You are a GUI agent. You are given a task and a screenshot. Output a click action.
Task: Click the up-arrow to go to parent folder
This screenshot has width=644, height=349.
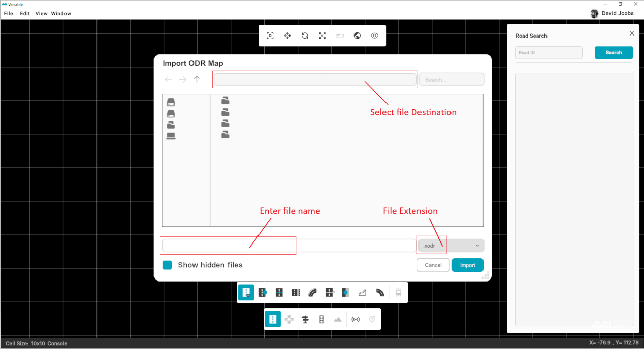coord(197,79)
